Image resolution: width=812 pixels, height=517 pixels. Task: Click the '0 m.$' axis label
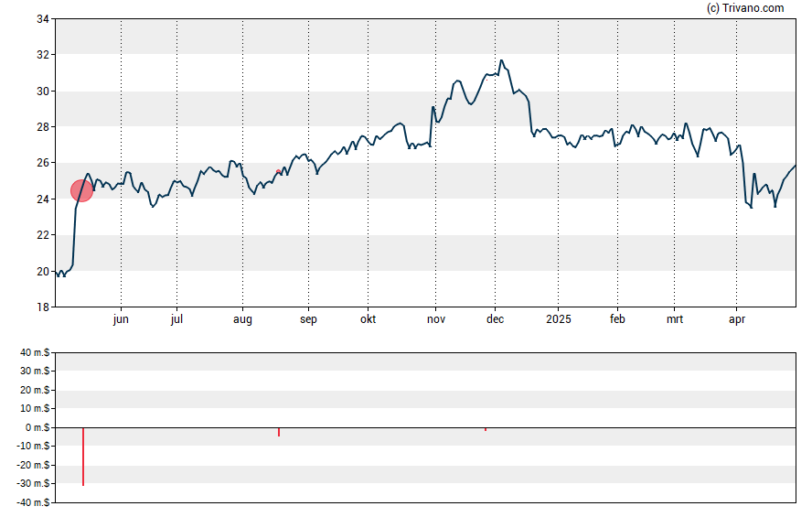(37, 427)
